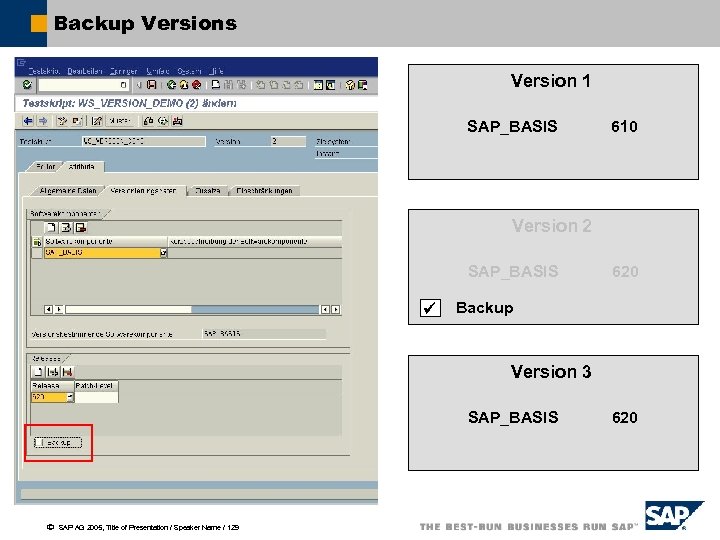The image size is (720, 540).
Task: Open the Bearbeiten menu
Action: 85,71
